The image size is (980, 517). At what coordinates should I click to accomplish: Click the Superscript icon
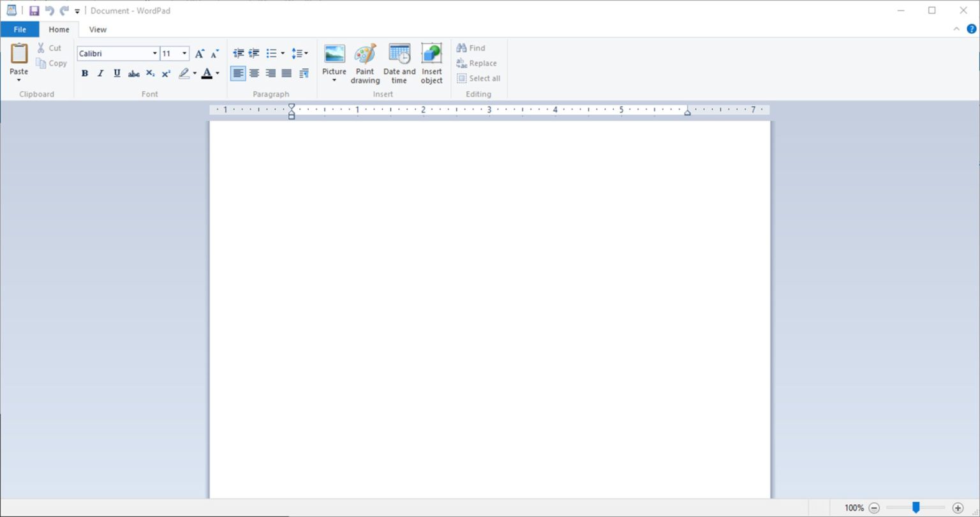point(165,73)
